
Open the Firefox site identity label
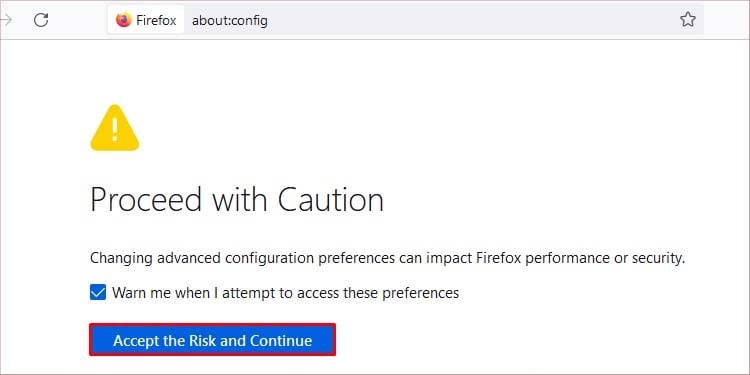pyautogui.click(x=146, y=20)
